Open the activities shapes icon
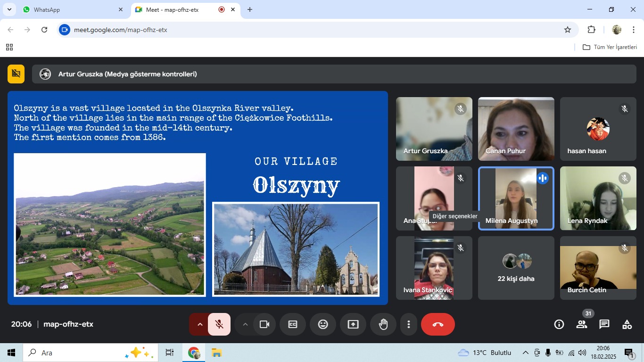Screen dimensions: 644x362 [627, 324]
